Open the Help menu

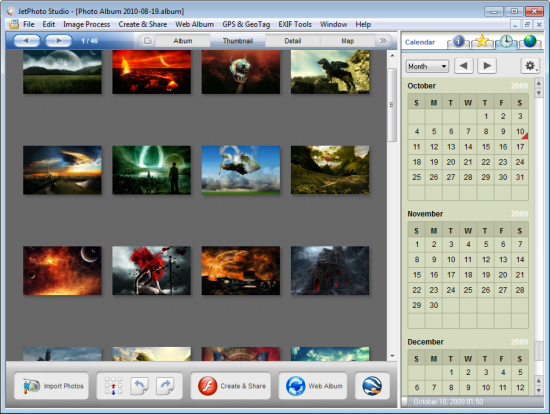363,24
